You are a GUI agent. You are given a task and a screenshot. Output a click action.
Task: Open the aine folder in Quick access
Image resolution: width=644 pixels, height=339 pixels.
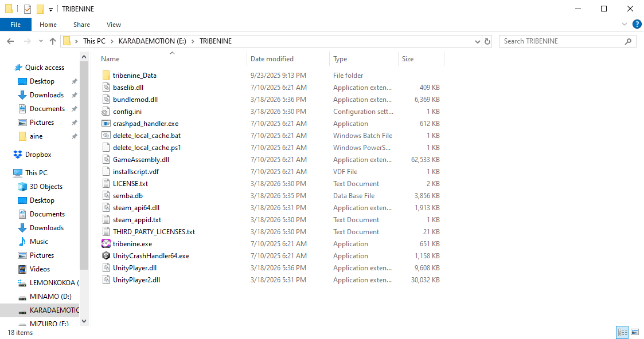(36, 136)
